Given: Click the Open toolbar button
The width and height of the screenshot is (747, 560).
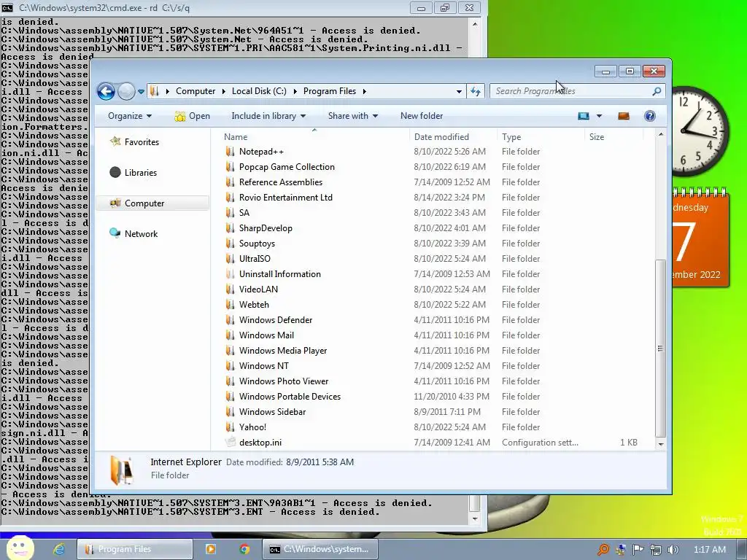Looking at the screenshot, I should 193,116.
